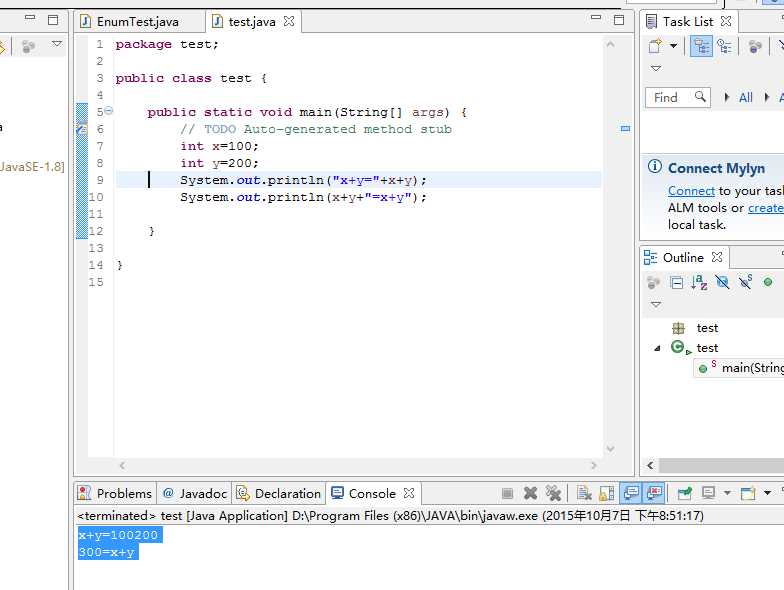Image resolution: width=784 pixels, height=590 pixels.
Task: Click the magnifier icon in the Find field
Action: point(700,96)
